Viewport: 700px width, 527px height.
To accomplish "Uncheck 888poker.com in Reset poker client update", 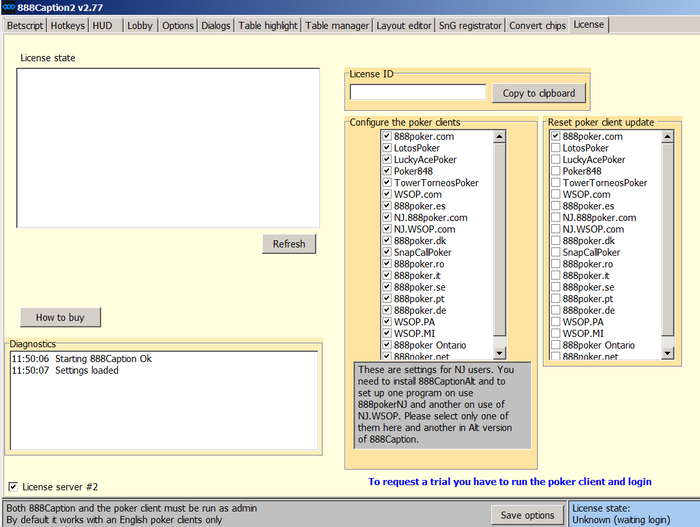I will click(x=556, y=136).
